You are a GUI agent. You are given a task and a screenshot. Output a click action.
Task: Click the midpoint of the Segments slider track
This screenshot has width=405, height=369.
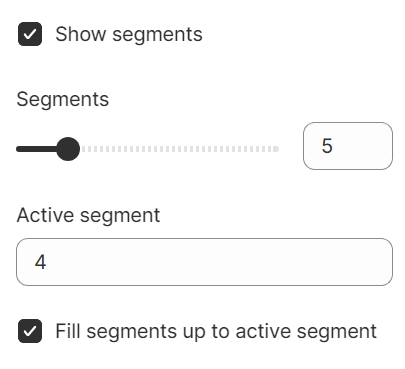coord(148,149)
